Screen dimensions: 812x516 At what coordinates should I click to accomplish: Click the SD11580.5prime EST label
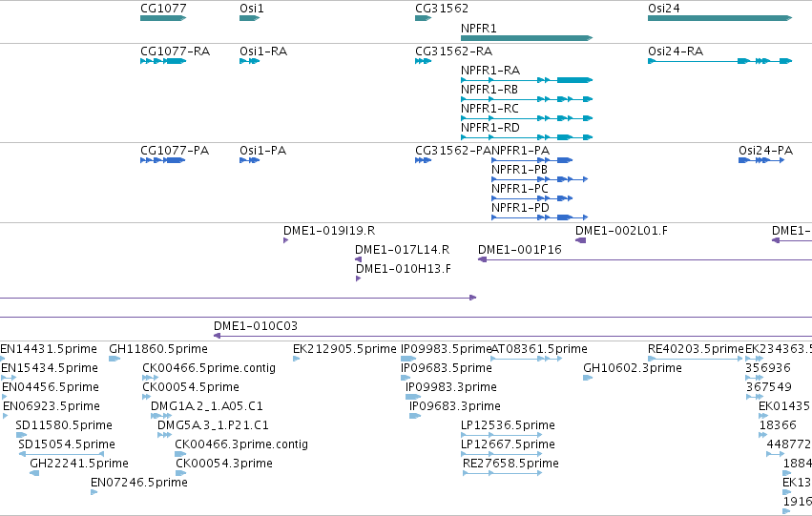(64, 426)
